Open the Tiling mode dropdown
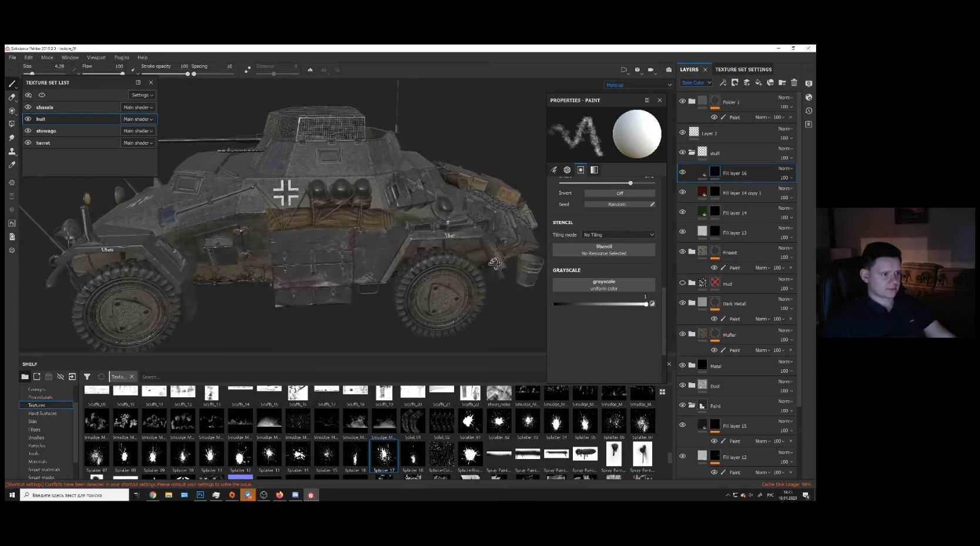Screen dimensions: 980x546 point(618,235)
